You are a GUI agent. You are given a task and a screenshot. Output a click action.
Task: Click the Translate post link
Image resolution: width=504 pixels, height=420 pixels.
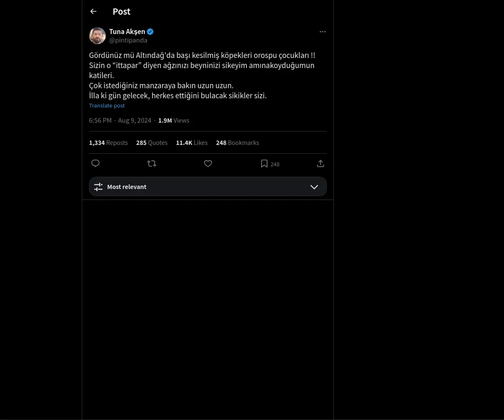tap(107, 106)
